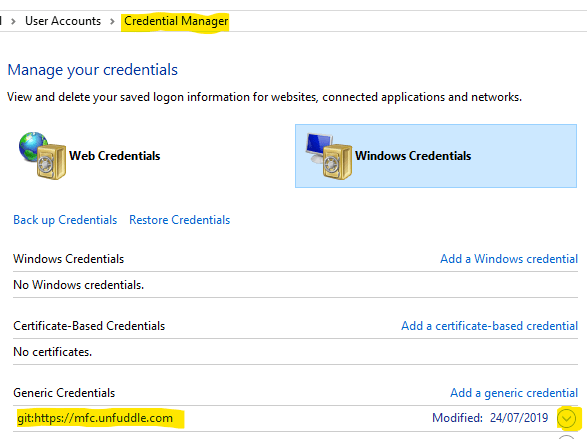Select the Web Credentials label

[115, 156]
